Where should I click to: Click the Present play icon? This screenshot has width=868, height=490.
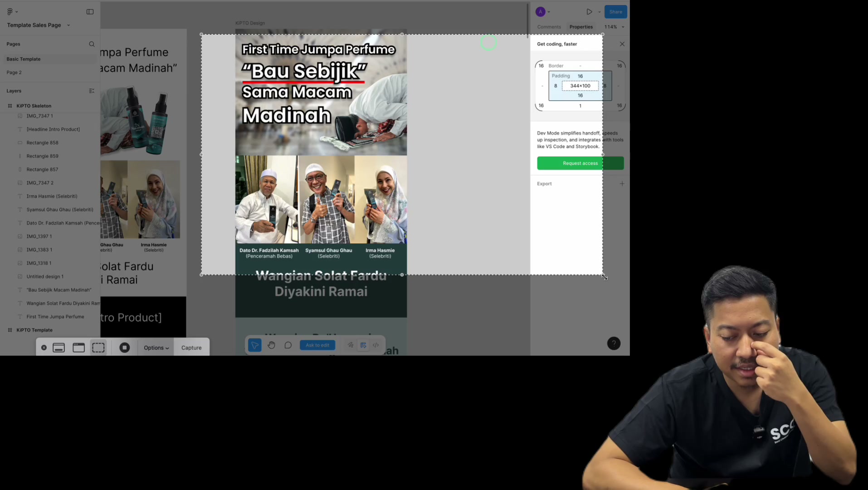point(589,12)
